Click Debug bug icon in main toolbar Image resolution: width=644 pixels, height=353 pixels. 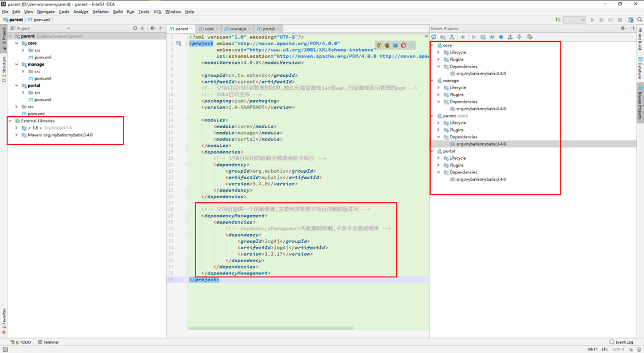[602, 20]
